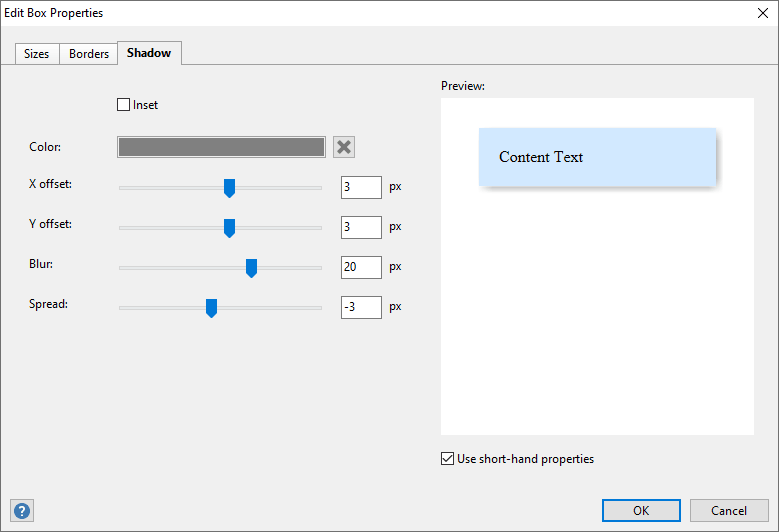779x532 pixels.
Task: Open the Borders tab
Action: coord(89,54)
